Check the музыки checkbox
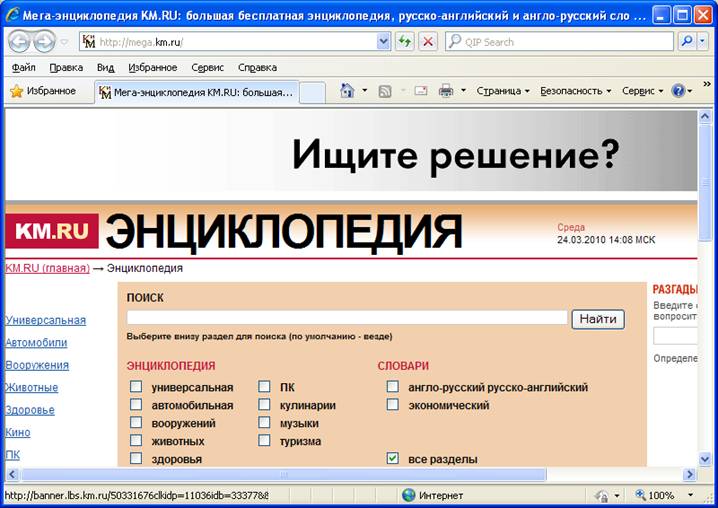Image resolution: width=718 pixels, height=508 pixels. click(264, 422)
